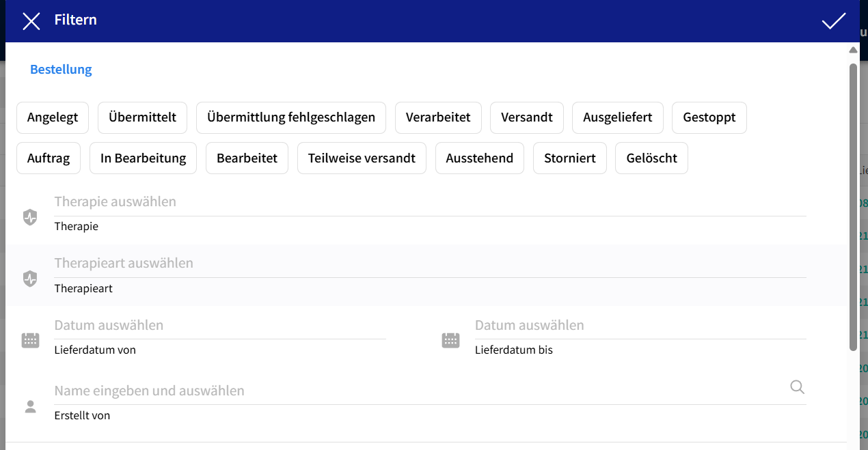Click the heart-shield icon beside Therapieart
This screenshot has height=450, width=868.
pos(30,279)
